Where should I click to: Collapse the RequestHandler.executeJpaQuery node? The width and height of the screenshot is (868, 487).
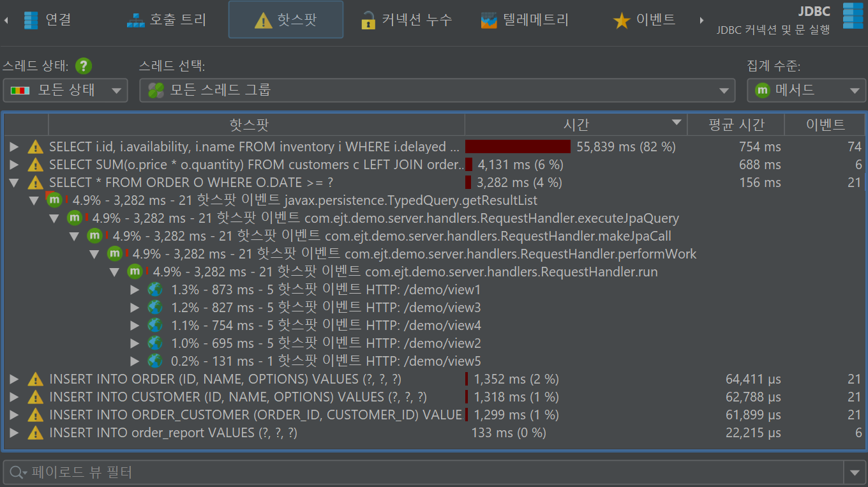pos(55,218)
